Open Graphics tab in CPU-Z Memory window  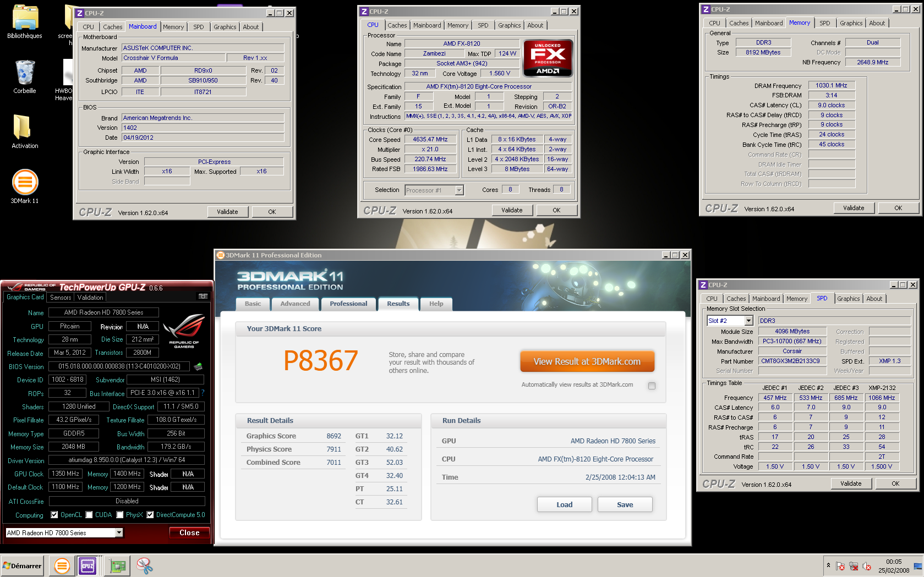pyautogui.click(x=851, y=23)
